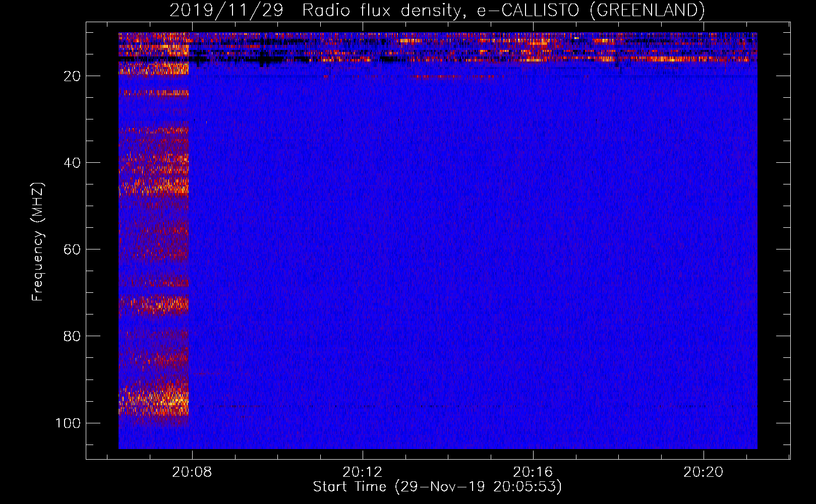Click the "Start Time (29-Nov-19 20:05:53)" label
Image resolution: width=816 pixels, height=504 pixels.
click(x=437, y=487)
